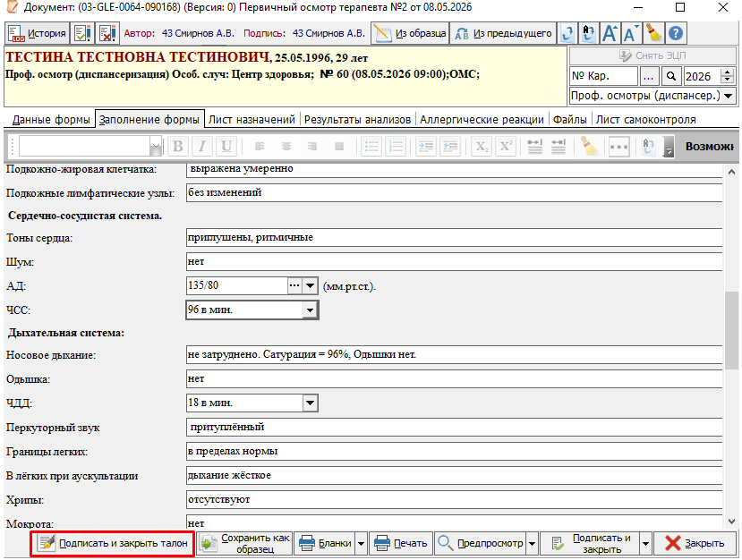Open the АД 135/80 dropdown arrow
This screenshot has height=560, width=742.
coord(310,285)
